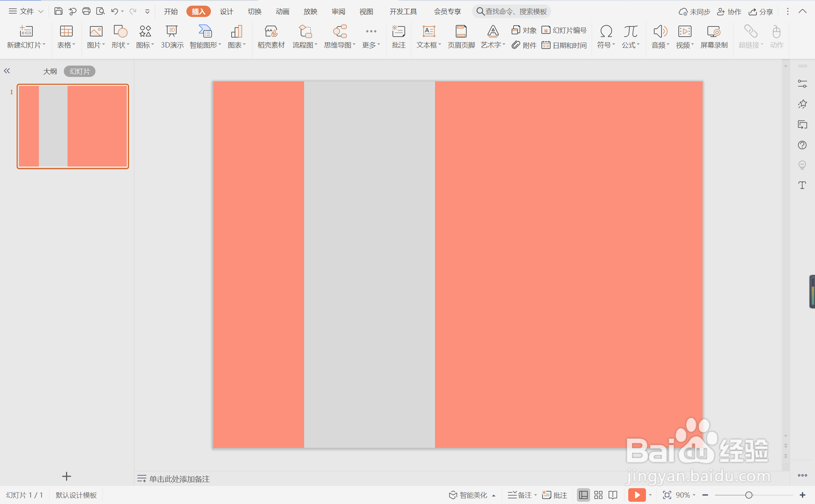The image size is (815, 504).
Task: Switch to reading view mode
Action: (613, 495)
